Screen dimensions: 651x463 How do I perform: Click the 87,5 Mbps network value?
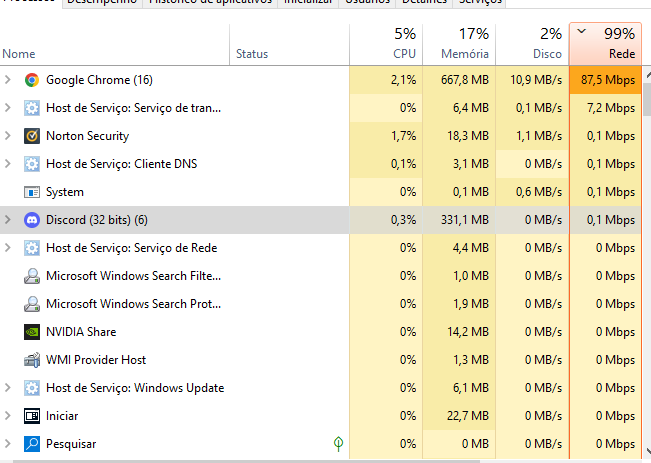(608, 80)
